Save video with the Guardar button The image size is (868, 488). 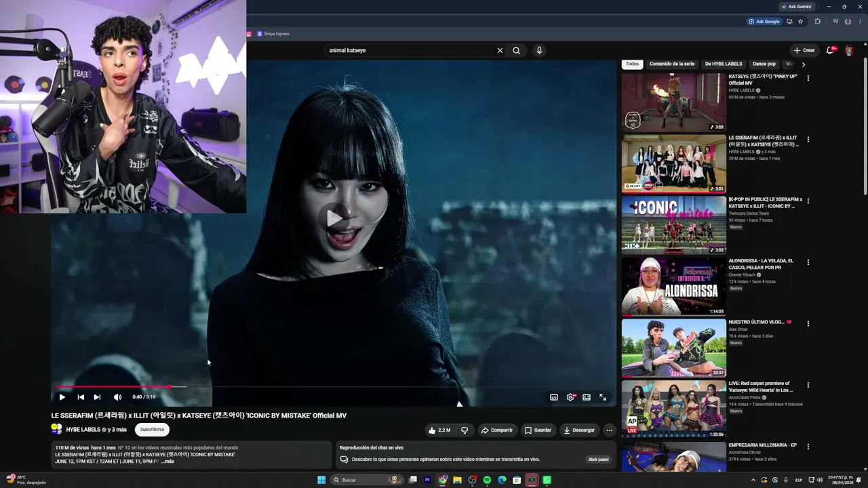[x=538, y=430]
